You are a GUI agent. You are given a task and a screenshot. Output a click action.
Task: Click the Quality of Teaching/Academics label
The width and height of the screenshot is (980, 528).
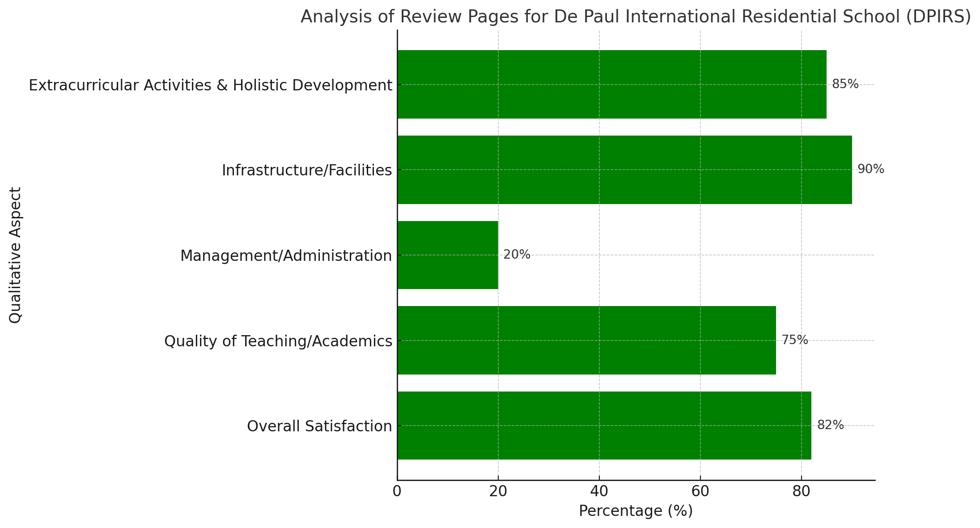pyautogui.click(x=278, y=341)
